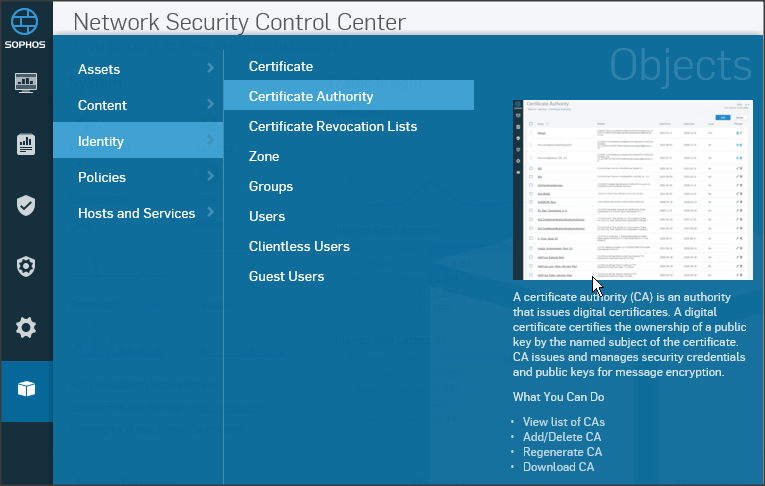This screenshot has height=486, width=765.
Task: Go to Certificate Revocation Lists
Action: click(333, 126)
